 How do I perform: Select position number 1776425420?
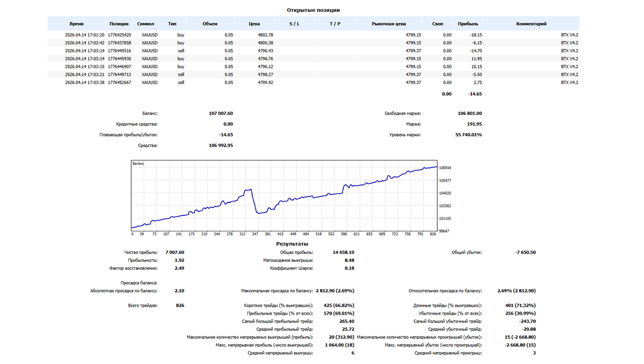[x=119, y=35]
